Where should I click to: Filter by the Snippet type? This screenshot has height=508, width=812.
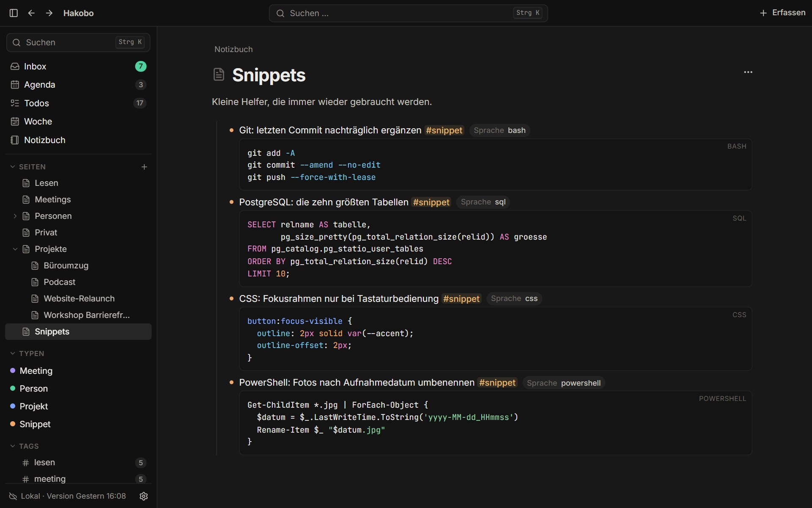click(x=78, y=424)
